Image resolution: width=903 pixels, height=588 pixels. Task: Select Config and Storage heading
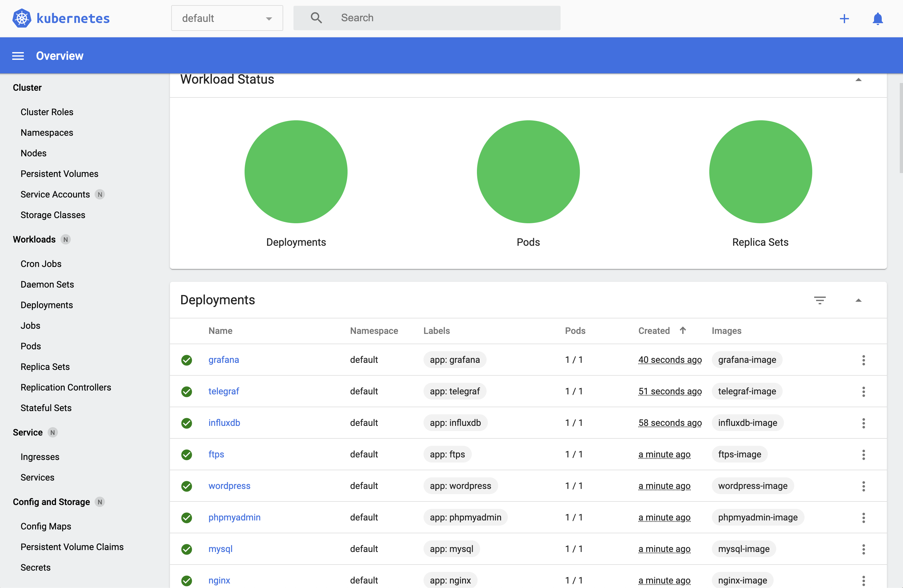[51, 501]
